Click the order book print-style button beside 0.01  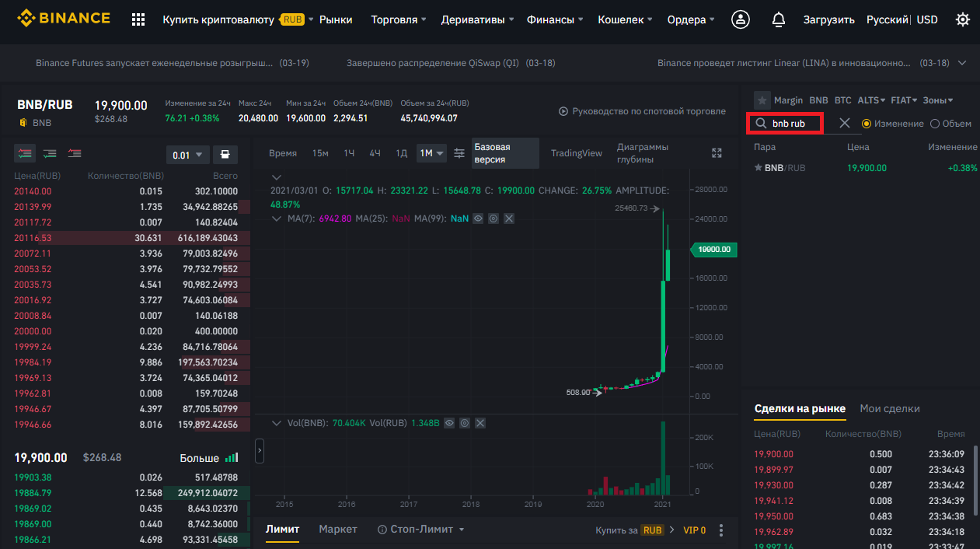[x=225, y=154]
